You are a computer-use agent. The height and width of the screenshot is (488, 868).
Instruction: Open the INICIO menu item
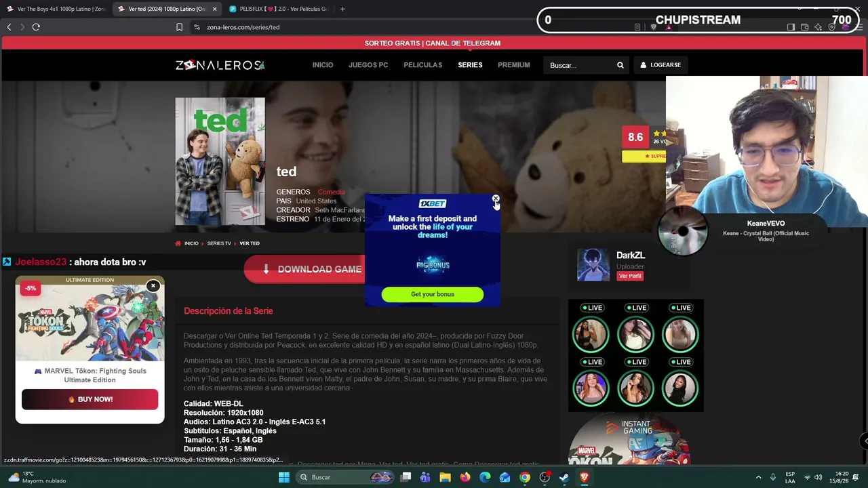click(x=323, y=65)
